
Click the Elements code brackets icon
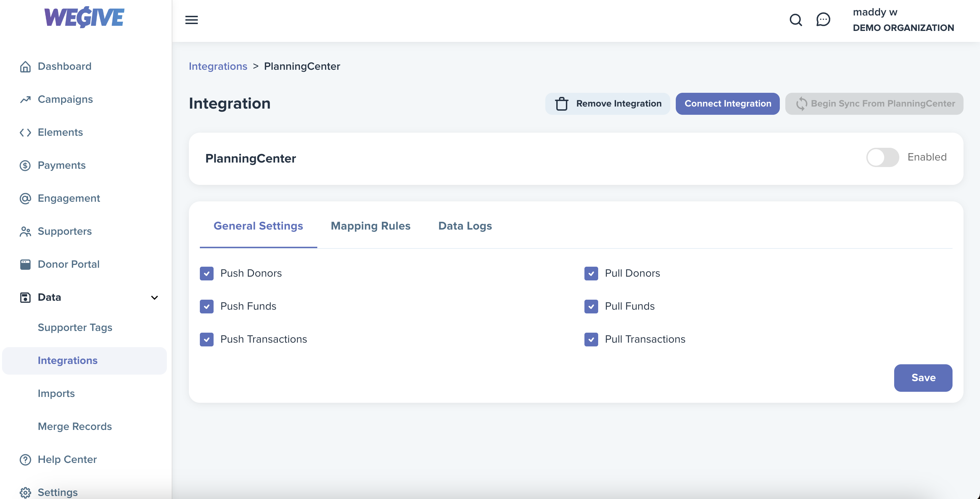[25, 132]
